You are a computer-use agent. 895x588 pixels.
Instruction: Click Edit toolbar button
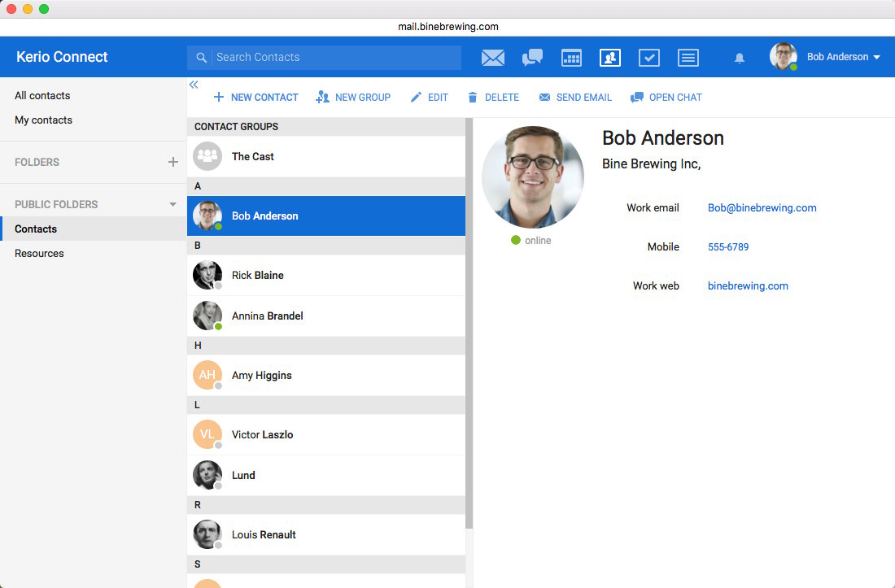click(430, 98)
